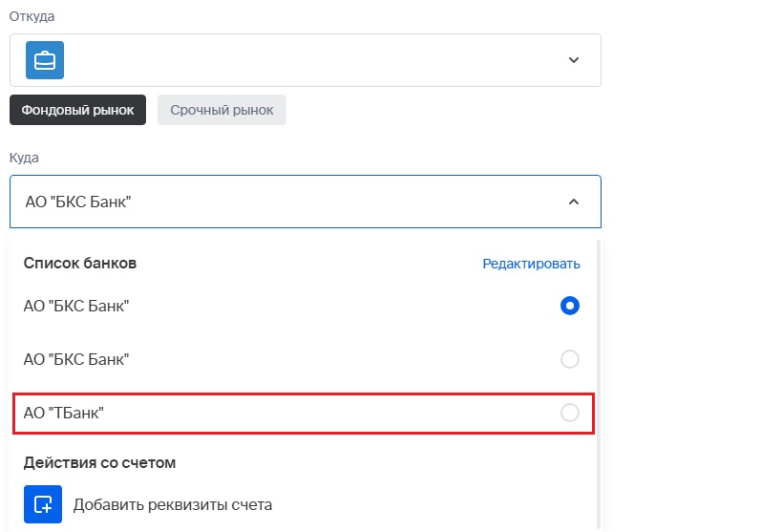Click the selected first БКС Банк radio button
Viewport: 782px width, 532px height.
point(570,307)
